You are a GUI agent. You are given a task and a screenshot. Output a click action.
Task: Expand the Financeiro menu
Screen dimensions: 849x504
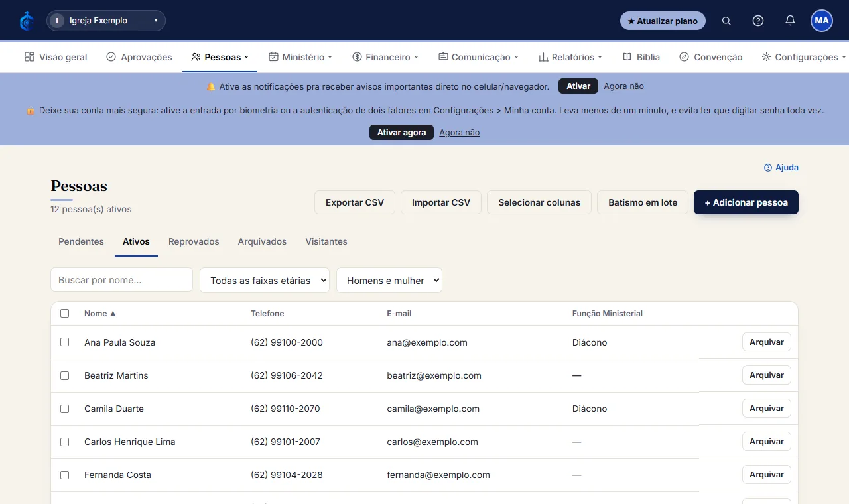click(x=385, y=57)
